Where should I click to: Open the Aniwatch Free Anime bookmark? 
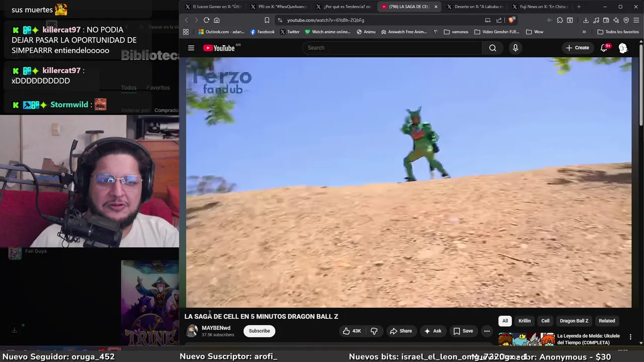(404, 32)
